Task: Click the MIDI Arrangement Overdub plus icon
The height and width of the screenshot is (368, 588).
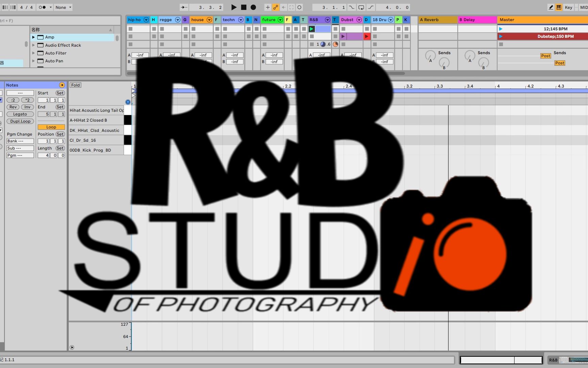Action: (268, 7)
